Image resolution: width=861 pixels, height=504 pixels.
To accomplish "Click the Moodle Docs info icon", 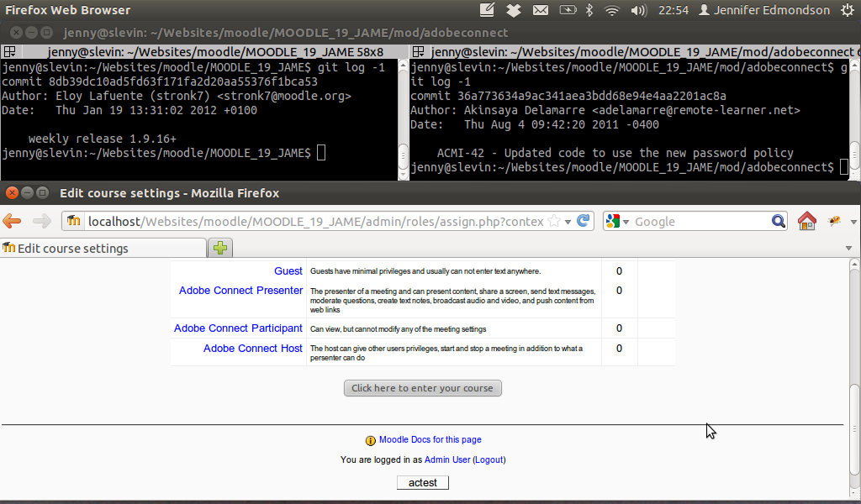I will 371,440.
